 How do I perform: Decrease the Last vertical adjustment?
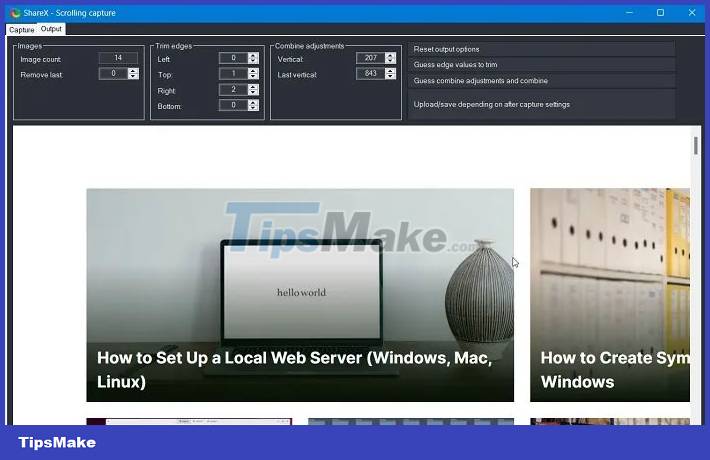coord(390,76)
